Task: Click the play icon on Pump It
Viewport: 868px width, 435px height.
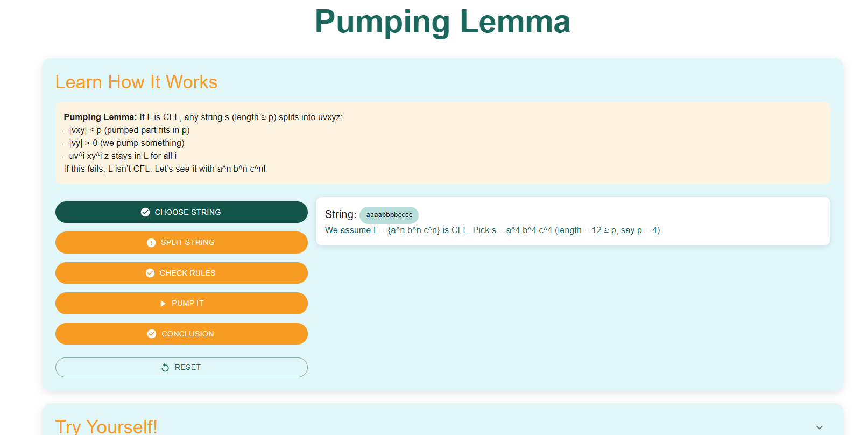Action: pyautogui.click(x=163, y=304)
